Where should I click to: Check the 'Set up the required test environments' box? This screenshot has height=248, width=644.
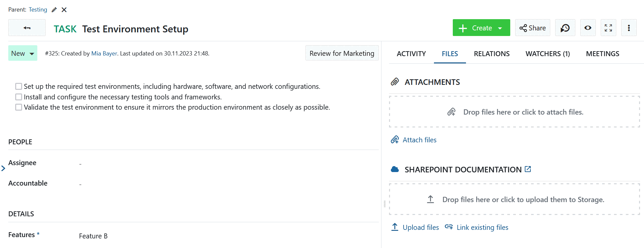click(x=19, y=87)
